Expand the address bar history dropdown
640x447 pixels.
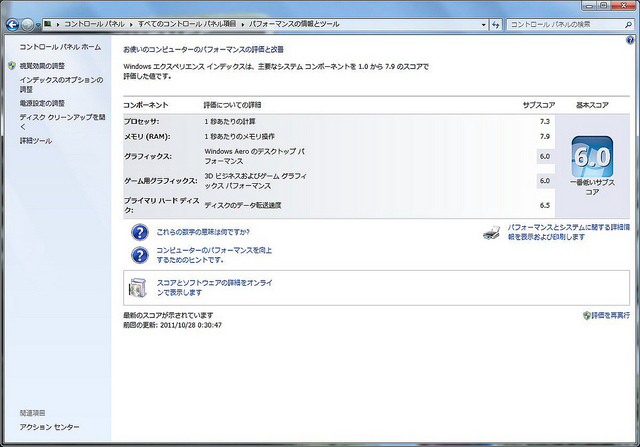coord(484,25)
